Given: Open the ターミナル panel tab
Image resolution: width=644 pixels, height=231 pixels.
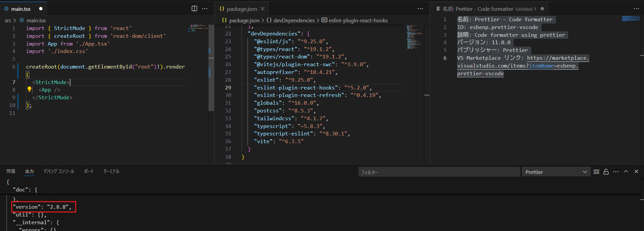Looking at the screenshot, I should point(111,171).
